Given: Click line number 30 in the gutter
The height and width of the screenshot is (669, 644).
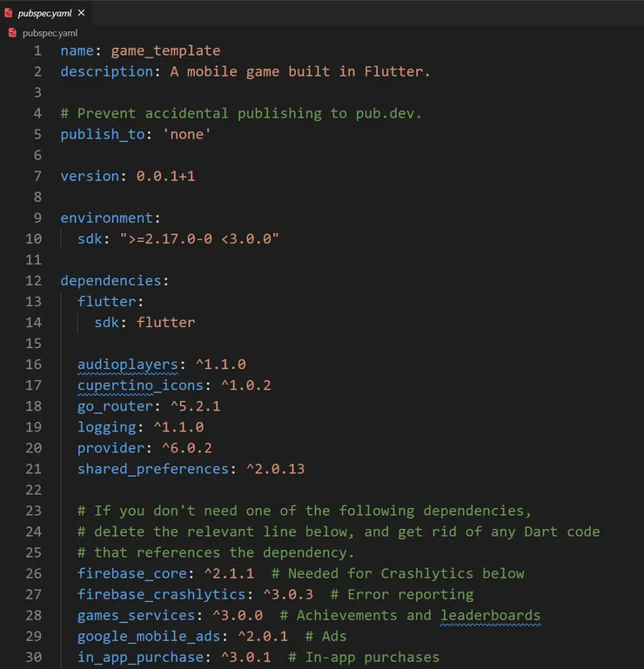Looking at the screenshot, I should pos(33,657).
